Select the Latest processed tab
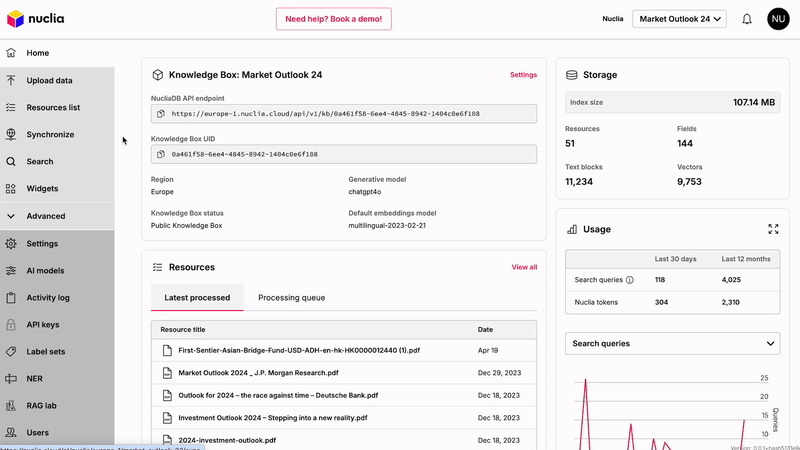 click(x=197, y=298)
